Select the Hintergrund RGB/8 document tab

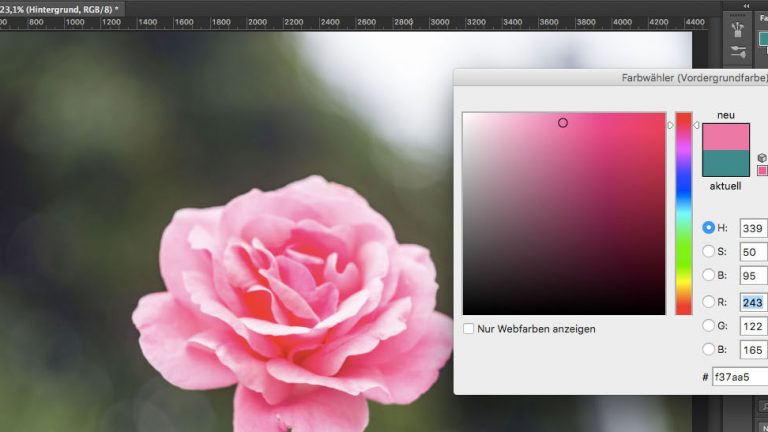point(60,8)
